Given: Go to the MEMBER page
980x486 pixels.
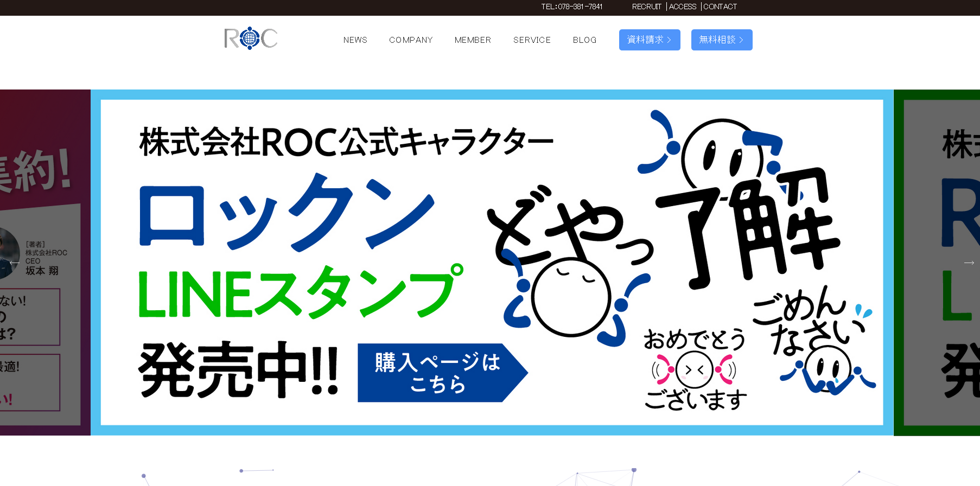Looking at the screenshot, I should (473, 40).
